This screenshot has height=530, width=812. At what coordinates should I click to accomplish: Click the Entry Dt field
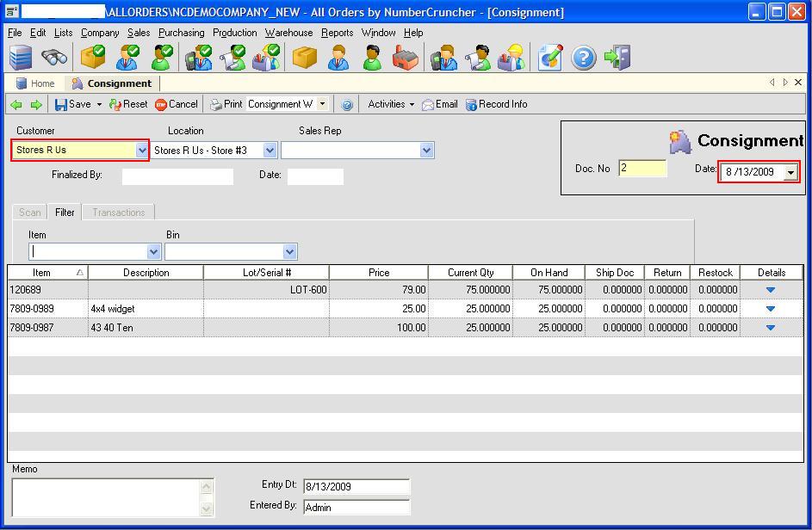(x=356, y=486)
